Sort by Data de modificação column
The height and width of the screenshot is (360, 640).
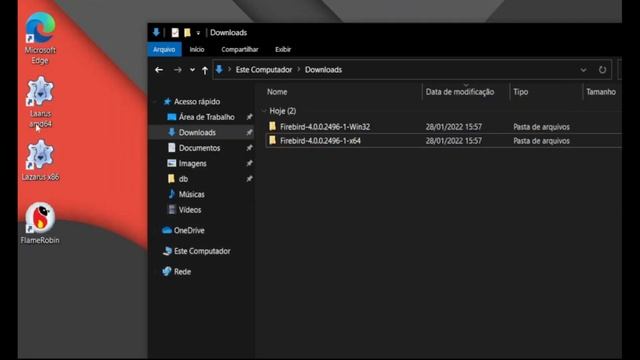[x=460, y=92]
